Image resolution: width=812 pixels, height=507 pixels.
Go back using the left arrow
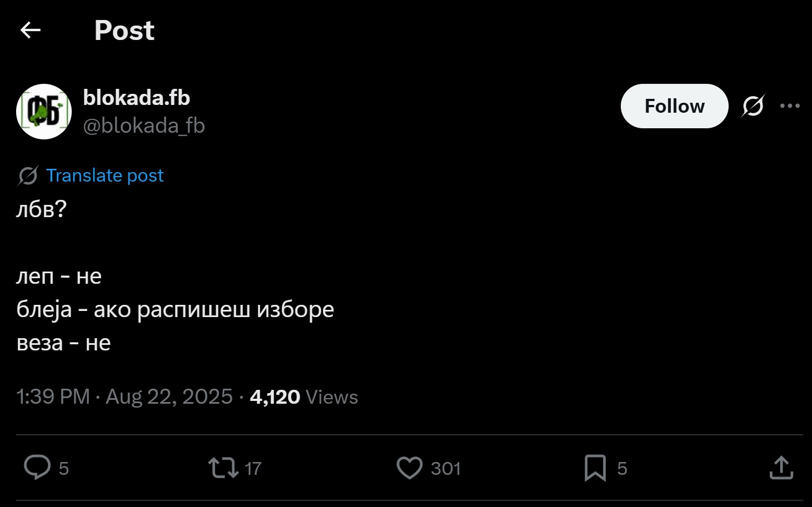point(31,30)
